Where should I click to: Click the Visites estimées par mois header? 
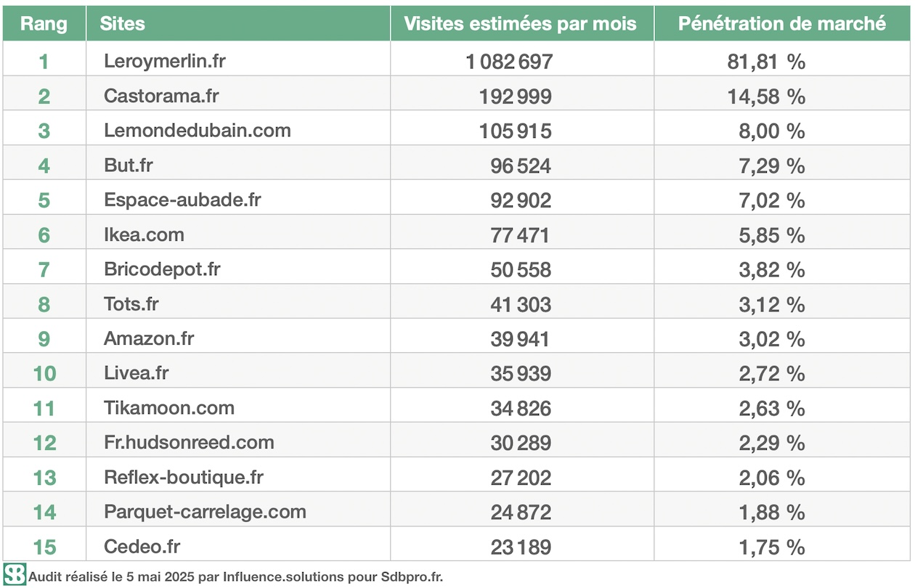point(520,23)
